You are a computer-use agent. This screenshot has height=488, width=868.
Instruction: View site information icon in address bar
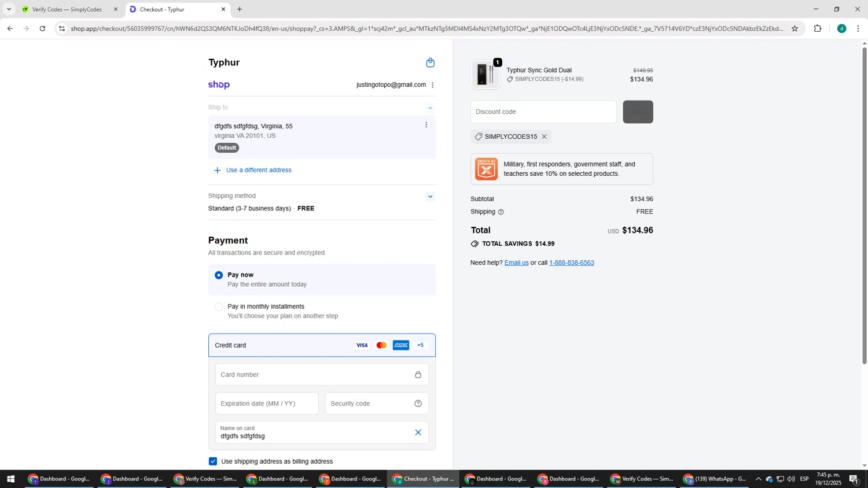point(62,28)
